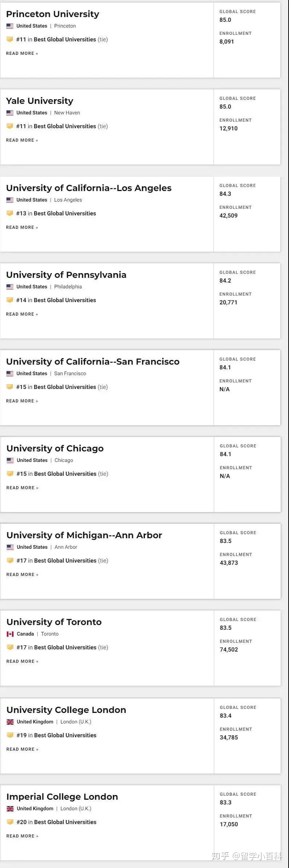Screen dimensions: 289x868
Task: Click the UK flag under Imperial College London
Action: [10, 809]
